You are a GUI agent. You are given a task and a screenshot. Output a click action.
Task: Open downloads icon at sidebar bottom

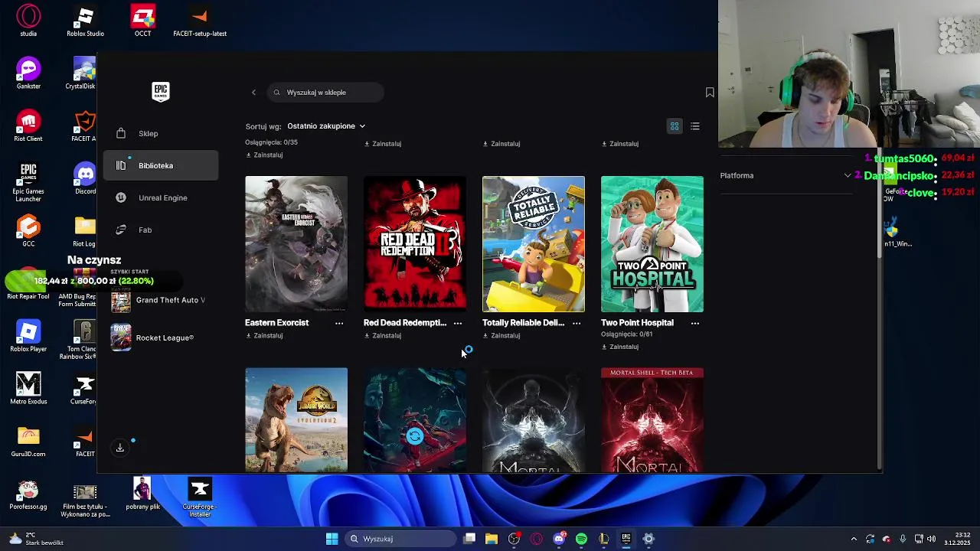120,448
